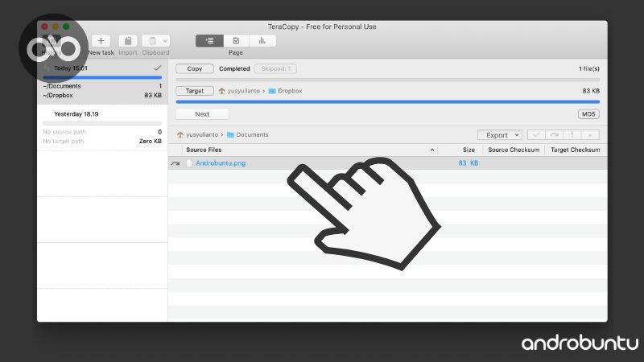Image resolution: width=644 pixels, height=362 pixels.
Task: Click the Zero KB value in history
Action: tap(151, 142)
